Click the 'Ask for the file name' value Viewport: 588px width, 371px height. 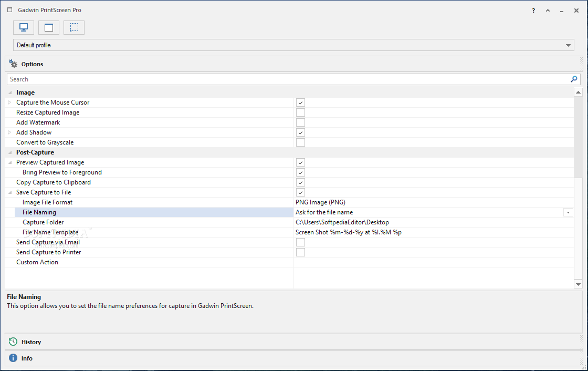[324, 212]
